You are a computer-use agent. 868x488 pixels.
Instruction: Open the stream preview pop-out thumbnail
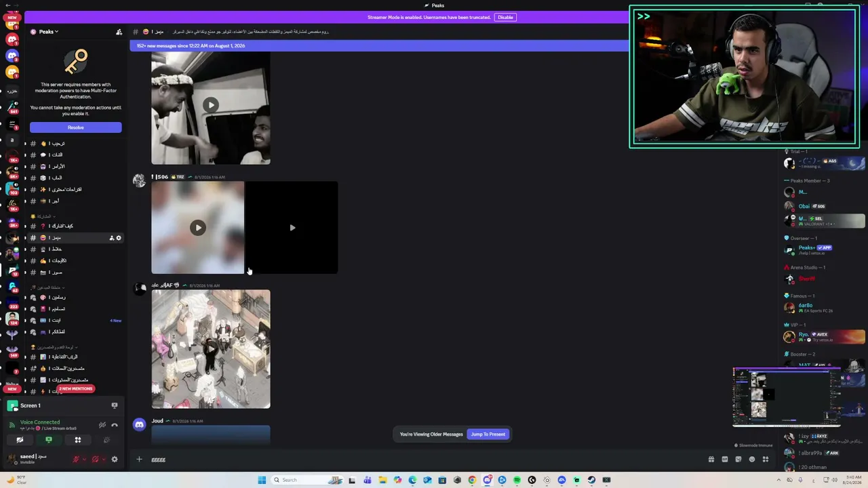pyautogui.click(x=787, y=397)
